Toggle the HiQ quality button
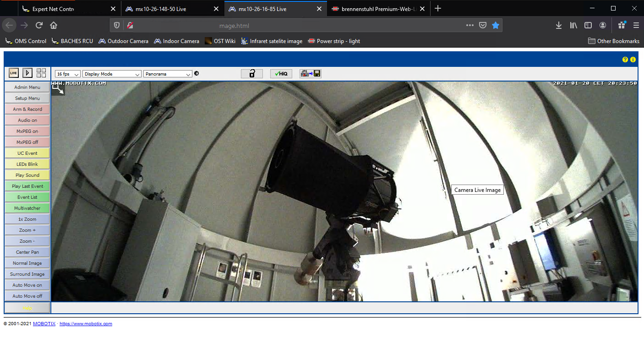This screenshot has width=644, height=338. 281,74
